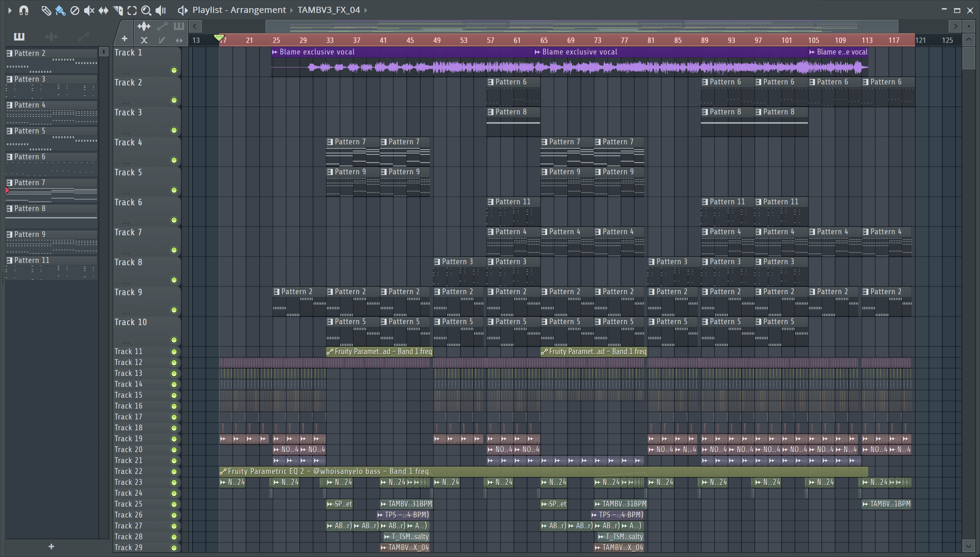Select the TAMBV..1BPM clip on Track 25
The width and height of the screenshot is (980, 557).
coord(887,504)
